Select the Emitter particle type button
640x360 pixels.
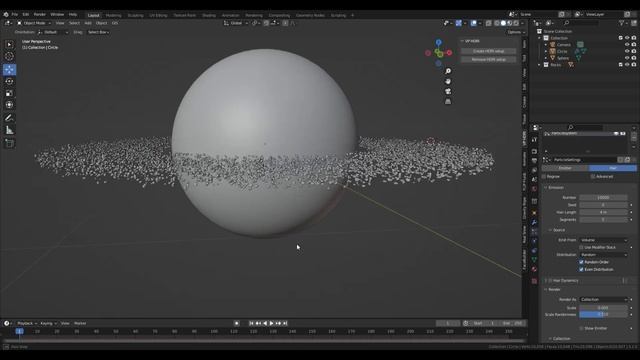pos(565,168)
